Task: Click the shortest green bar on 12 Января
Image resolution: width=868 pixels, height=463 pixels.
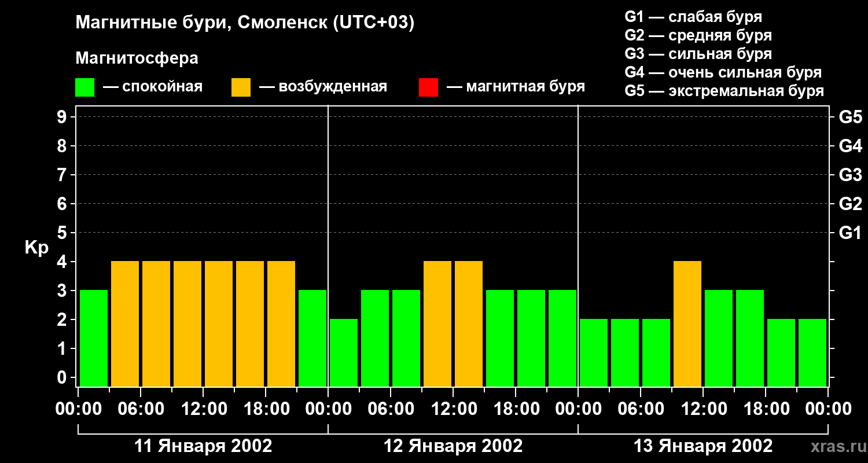Action: click(344, 352)
